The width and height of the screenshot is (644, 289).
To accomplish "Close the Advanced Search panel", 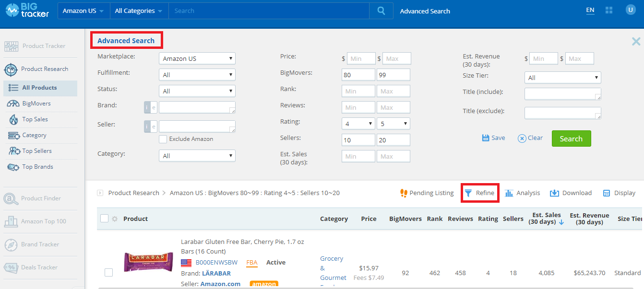I will click(x=636, y=42).
